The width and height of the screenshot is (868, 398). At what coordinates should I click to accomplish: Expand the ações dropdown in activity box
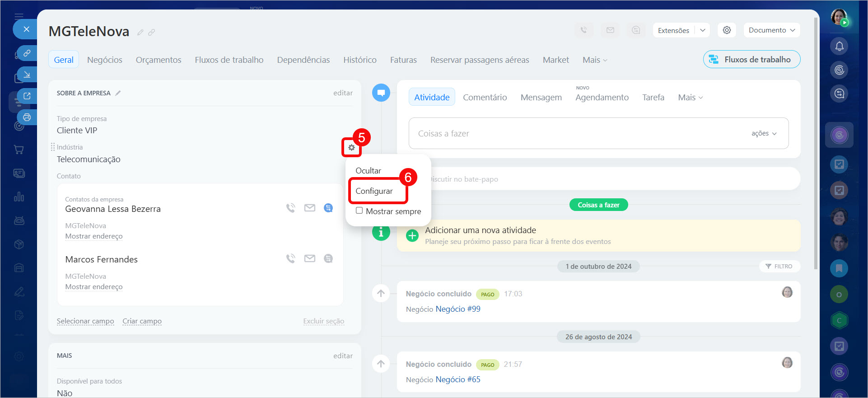coord(764,133)
